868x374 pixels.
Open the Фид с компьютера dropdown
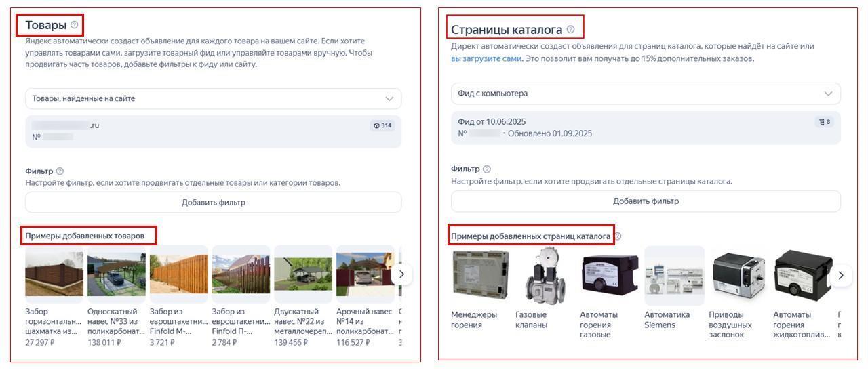646,93
